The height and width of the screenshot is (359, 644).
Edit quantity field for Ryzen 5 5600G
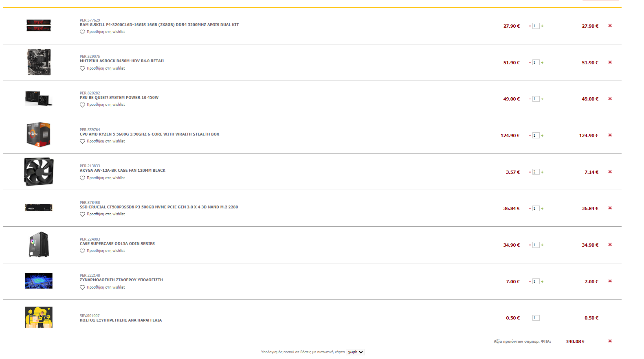point(536,136)
